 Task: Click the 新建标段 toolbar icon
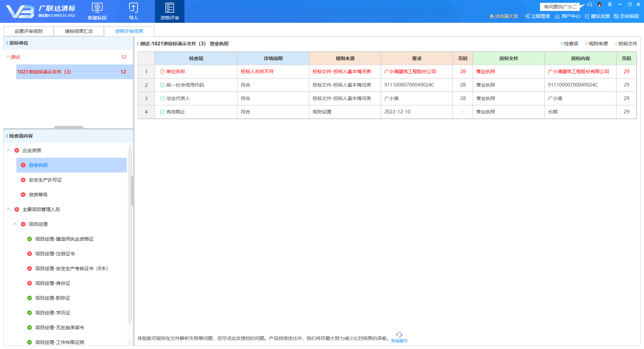(x=97, y=11)
